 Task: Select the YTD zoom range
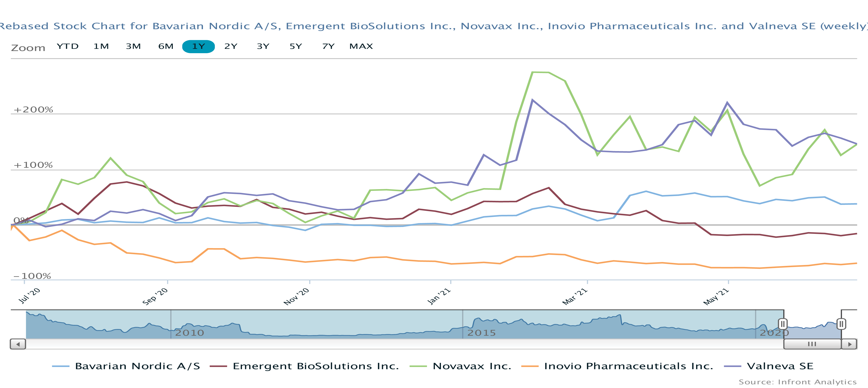(x=68, y=46)
